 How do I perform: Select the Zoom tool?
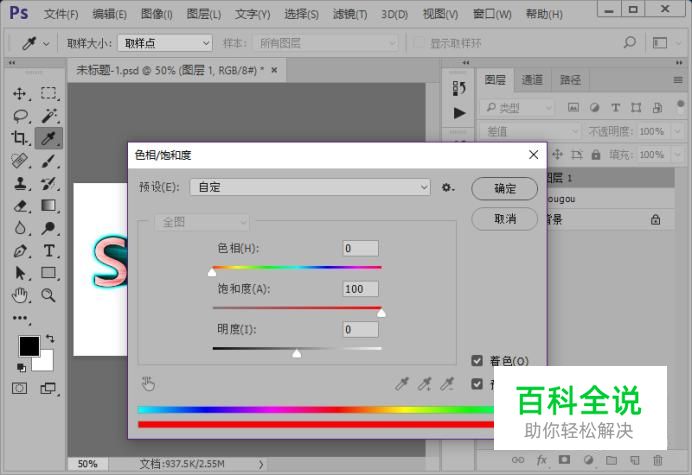[49, 295]
